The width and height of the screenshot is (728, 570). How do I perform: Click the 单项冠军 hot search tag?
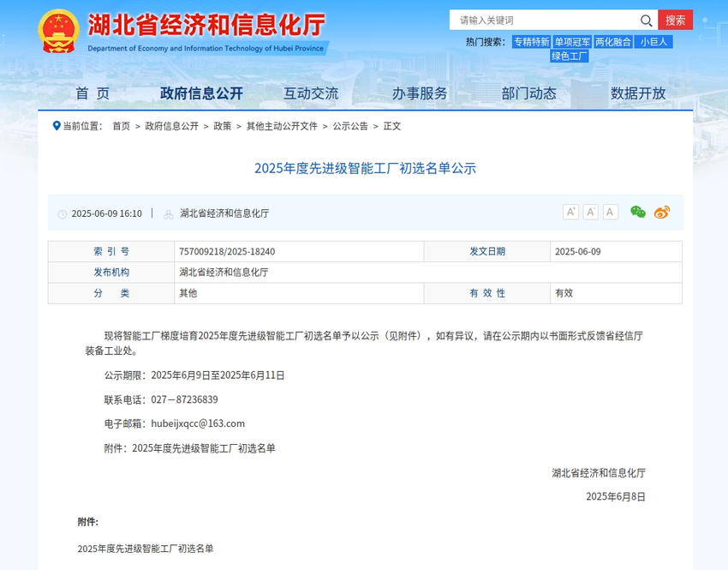[x=572, y=41]
